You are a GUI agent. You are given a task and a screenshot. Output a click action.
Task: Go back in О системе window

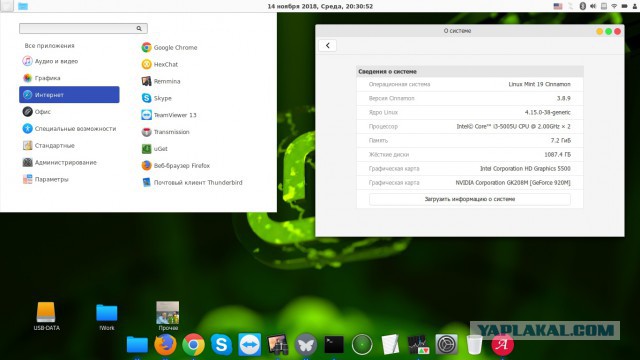[x=327, y=45]
